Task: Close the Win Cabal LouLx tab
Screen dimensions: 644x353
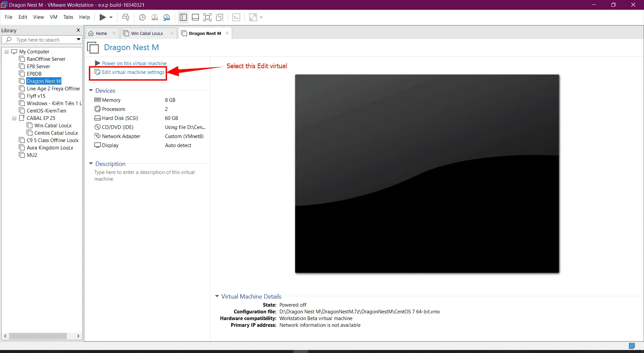Action: pos(172,33)
